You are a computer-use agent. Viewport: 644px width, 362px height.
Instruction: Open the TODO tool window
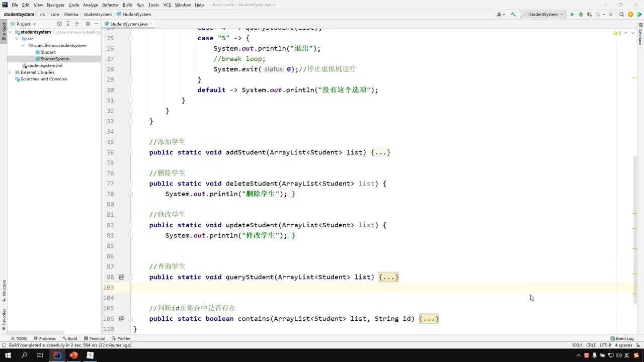pyautogui.click(x=19, y=338)
